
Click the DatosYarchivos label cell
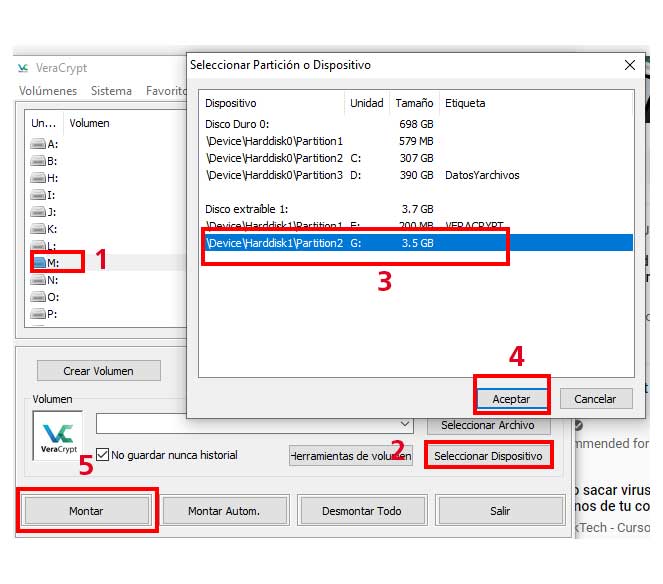click(482, 175)
